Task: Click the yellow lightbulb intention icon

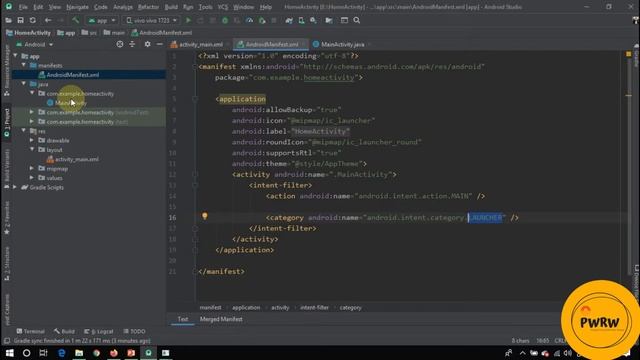Action: pyautogui.click(x=204, y=216)
